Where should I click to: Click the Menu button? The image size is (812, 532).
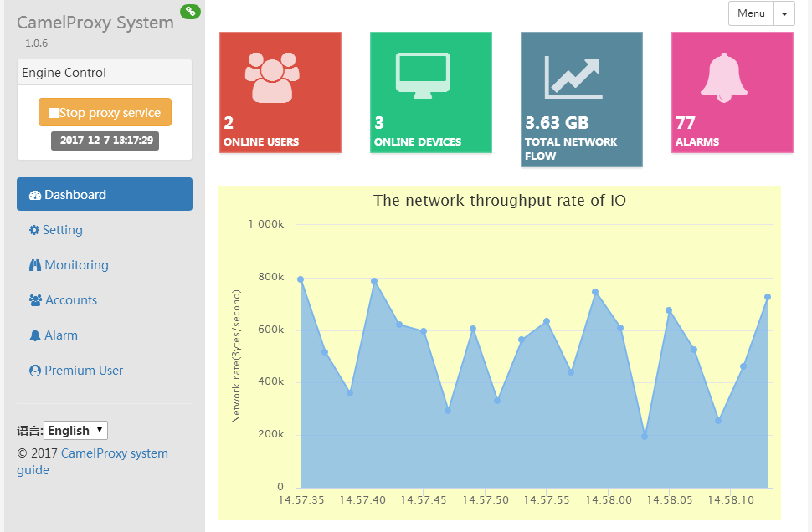(751, 13)
